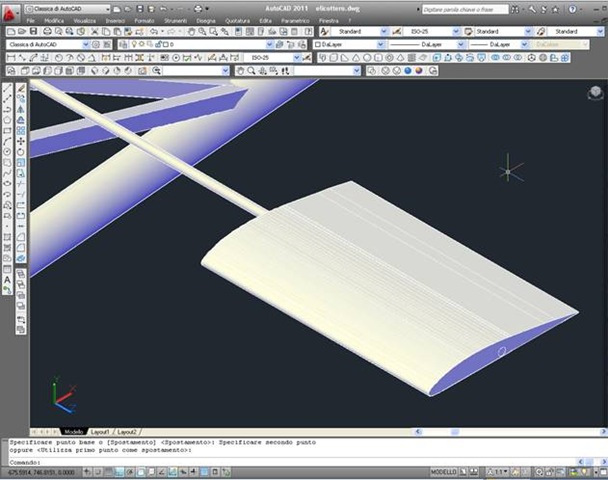Viewport: 608px width, 480px height.
Task: Click the Erase tool atop the Modify toolbar
Action: [21, 89]
